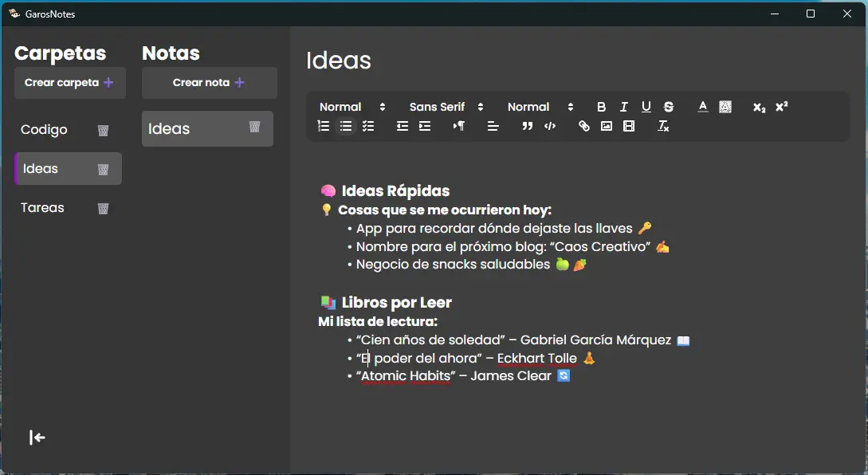Apply superscript formatting
The height and width of the screenshot is (475, 868).
[x=782, y=107]
